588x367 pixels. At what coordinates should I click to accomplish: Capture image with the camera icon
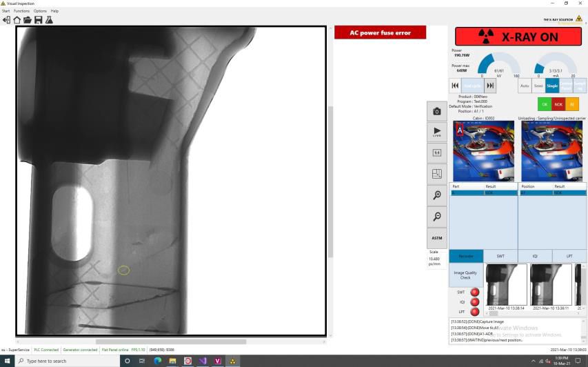click(436, 111)
